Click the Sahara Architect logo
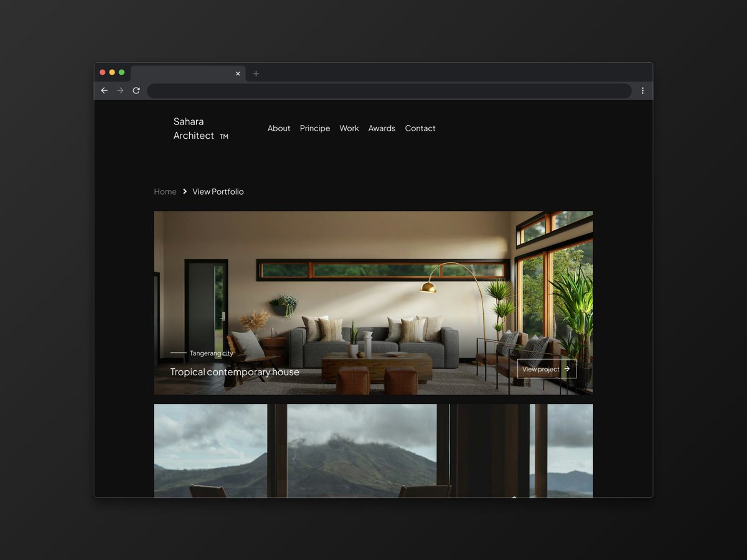The width and height of the screenshot is (747, 560). coord(200,128)
